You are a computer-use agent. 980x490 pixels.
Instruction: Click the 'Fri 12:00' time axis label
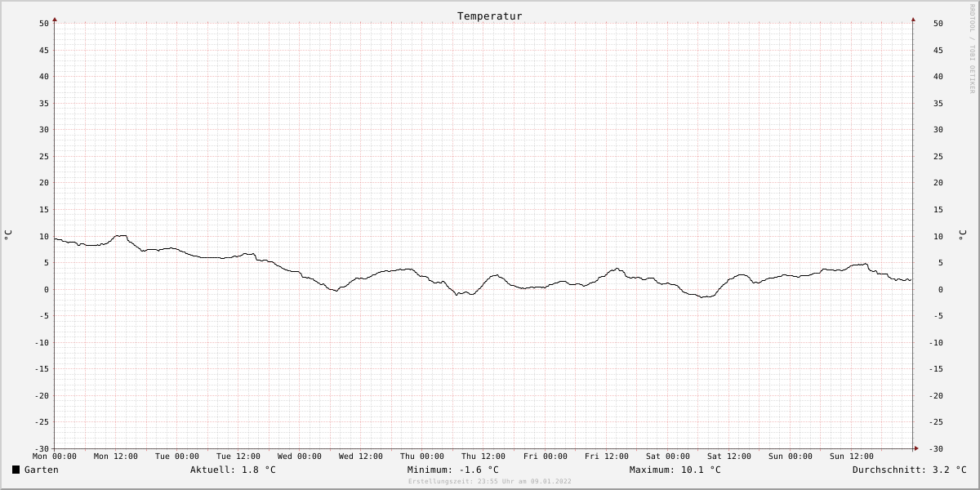(x=607, y=457)
